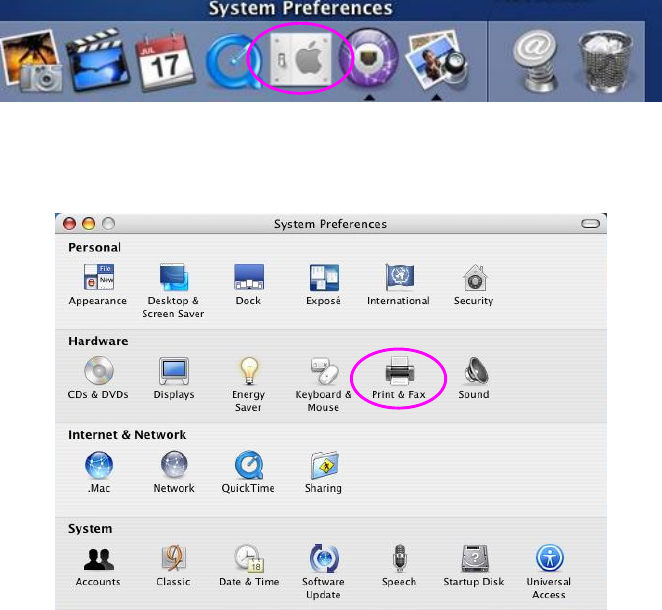
Task: Minimize System Preferences with yellow button
Action: (x=89, y=223)
